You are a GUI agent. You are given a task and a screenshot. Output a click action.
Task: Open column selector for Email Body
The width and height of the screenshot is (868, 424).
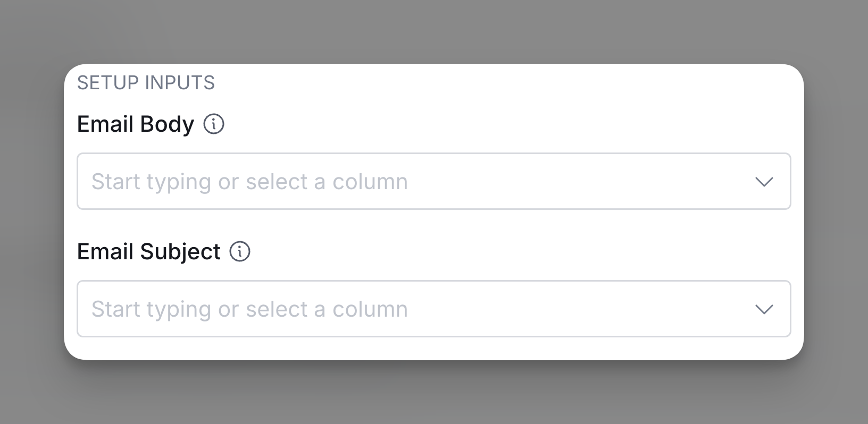click(764, 182)
